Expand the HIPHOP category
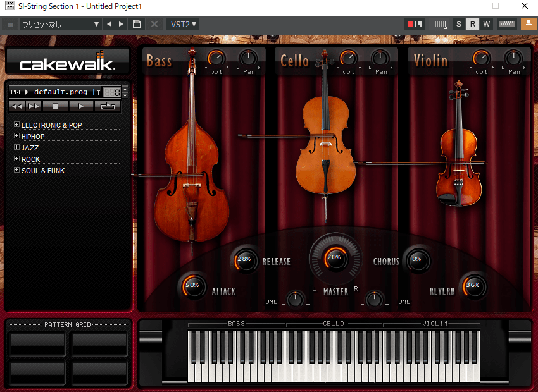Viewport: 538px width, 392px height. pyautogui.click(x=16, y=136)
